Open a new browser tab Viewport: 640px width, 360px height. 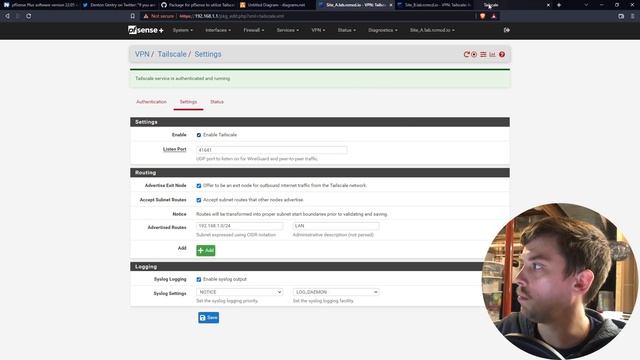coord(559,5)
